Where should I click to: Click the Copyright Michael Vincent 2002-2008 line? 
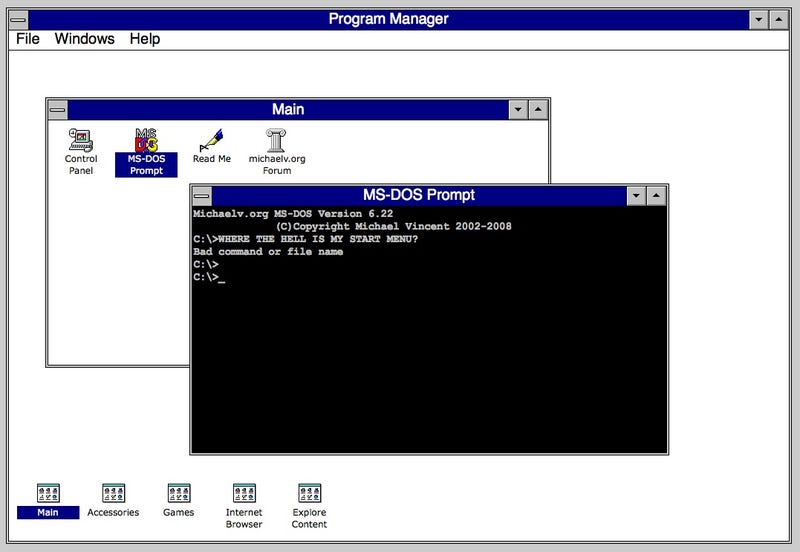click(393, 226)
